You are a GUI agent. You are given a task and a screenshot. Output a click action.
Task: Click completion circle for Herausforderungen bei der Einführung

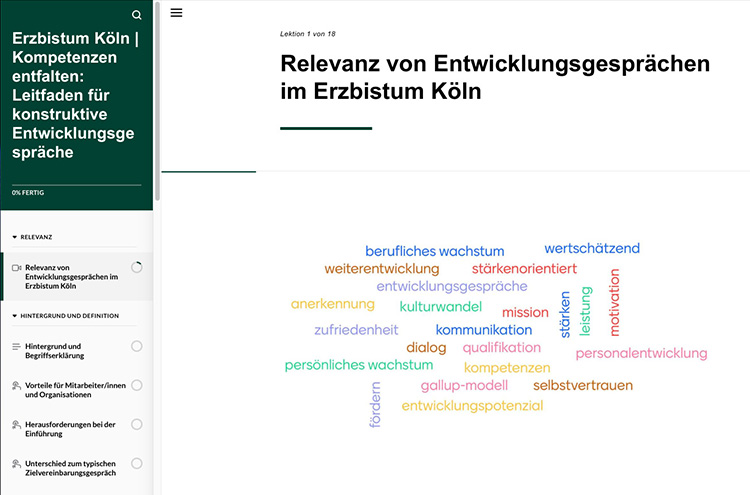coord(137,424)
